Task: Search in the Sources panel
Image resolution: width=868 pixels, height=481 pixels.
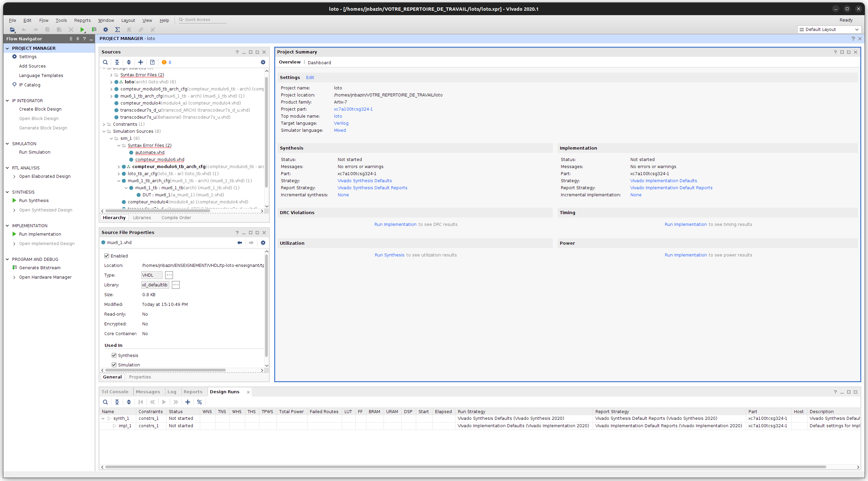Action: pos(105,62)
